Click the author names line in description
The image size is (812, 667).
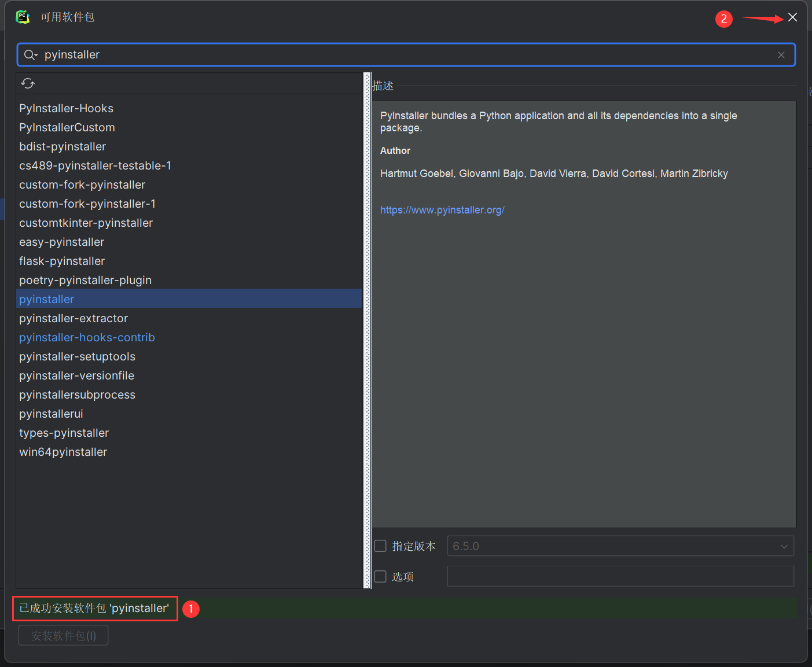click(x=554, y=174)
